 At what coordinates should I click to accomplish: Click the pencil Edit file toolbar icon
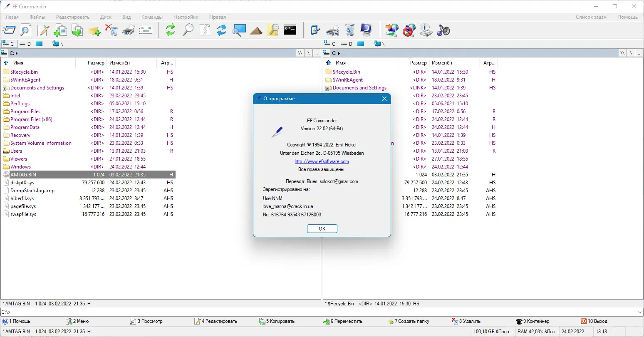click(43, 30)
